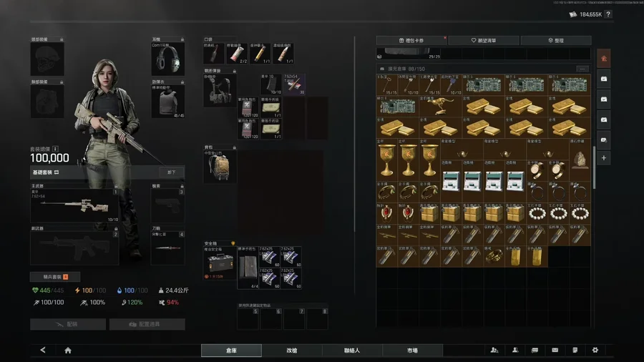Click the red 94% stat
The width and height of the screenshot is (644, 362).
click(x=172, y=303)
